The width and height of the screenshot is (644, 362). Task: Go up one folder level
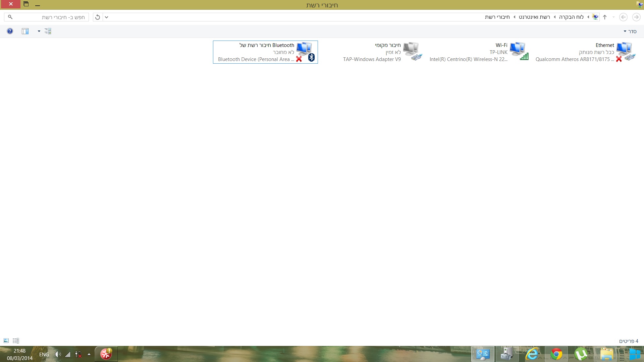pyautogui.click(x=605, y=17)
